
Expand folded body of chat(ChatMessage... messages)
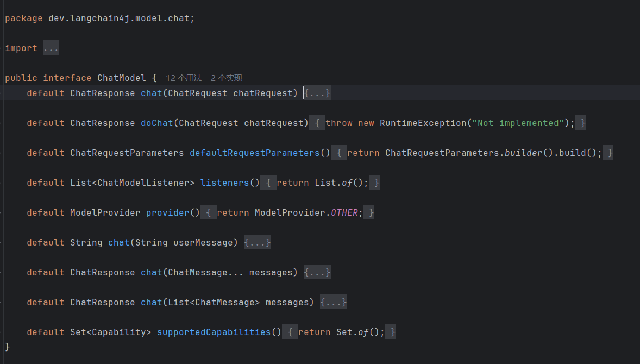317,273
